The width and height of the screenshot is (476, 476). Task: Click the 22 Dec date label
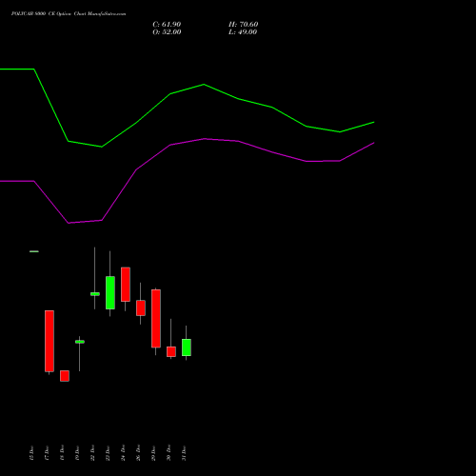point(92,453)
